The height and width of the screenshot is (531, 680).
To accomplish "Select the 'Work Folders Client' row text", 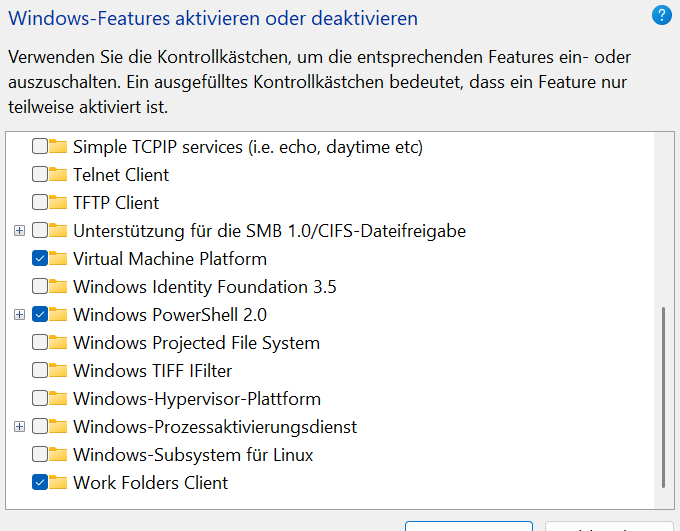I will (150, 482).
